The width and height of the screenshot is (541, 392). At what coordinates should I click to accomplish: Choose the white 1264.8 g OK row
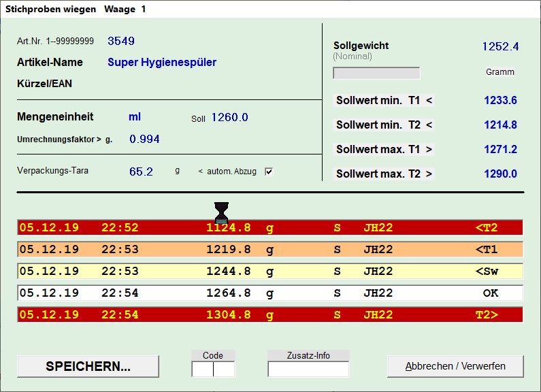270,293
